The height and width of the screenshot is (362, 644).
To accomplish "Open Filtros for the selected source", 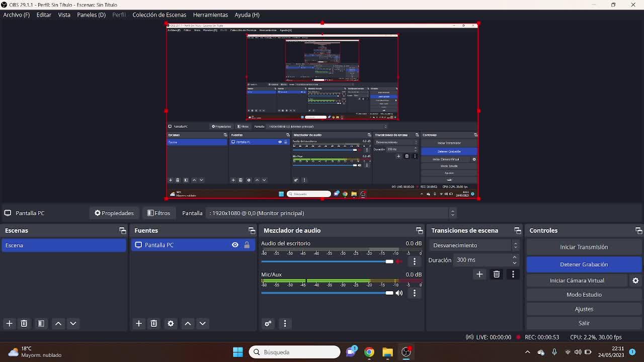I will point(159,213).
